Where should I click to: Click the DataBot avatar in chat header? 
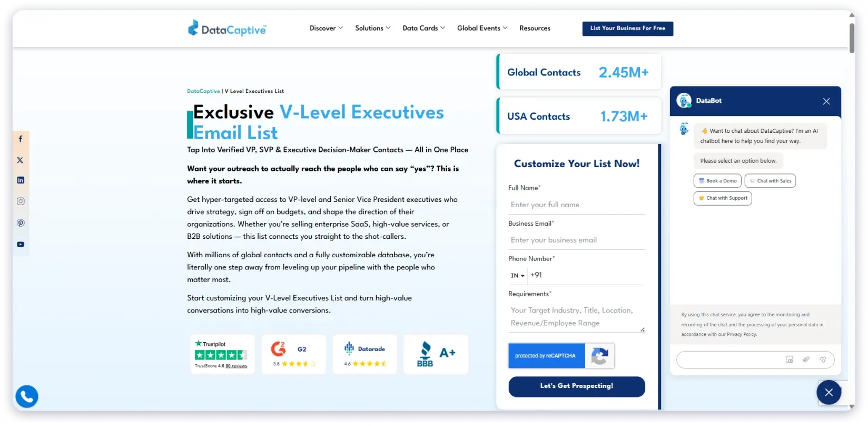point(684,101)
